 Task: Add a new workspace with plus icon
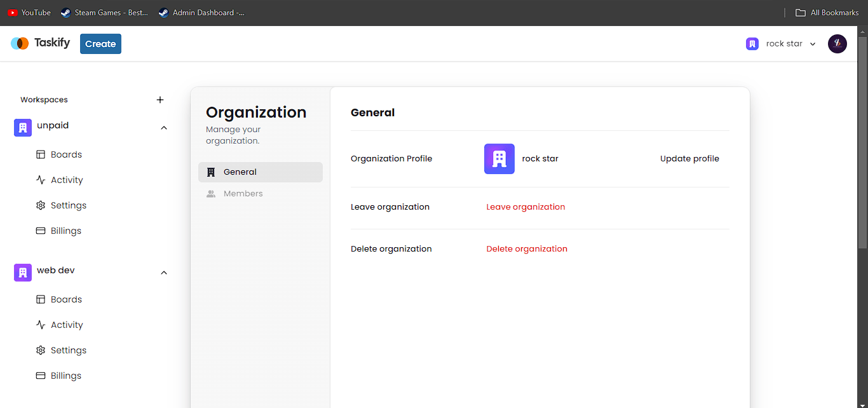click(x=160, y=100)
